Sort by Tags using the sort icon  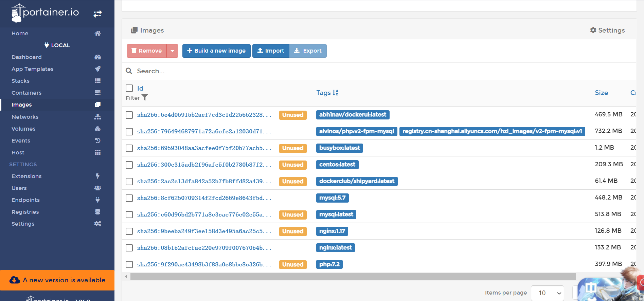(336, 93)
